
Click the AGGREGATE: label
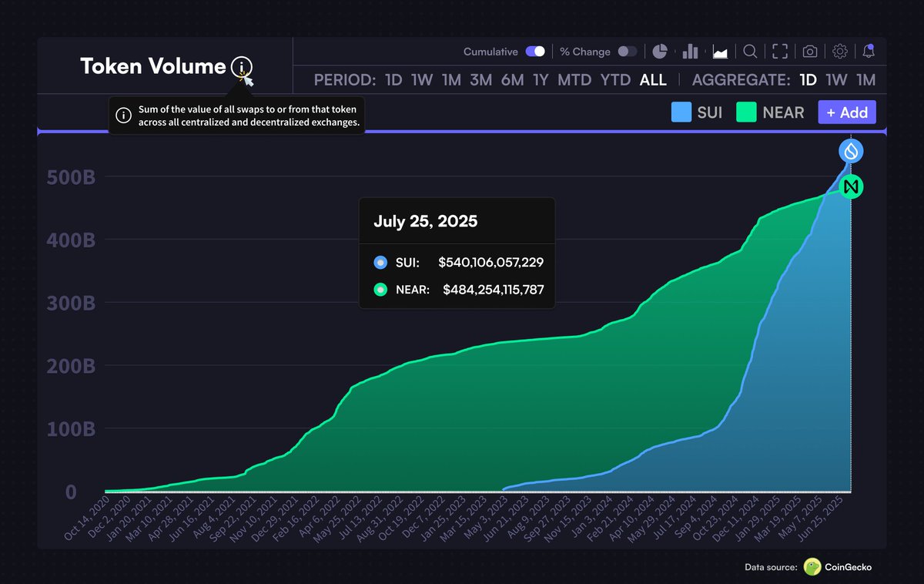pyautogui.click(x=741, y=80)
